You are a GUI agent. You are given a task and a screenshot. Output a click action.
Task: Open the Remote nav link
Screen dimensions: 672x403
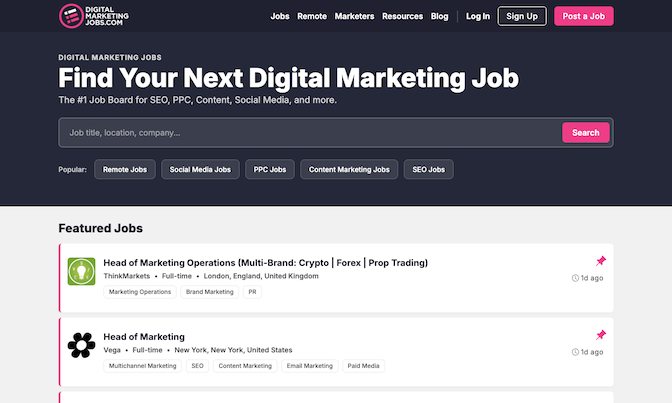pyautogui.click(x=312, y=16)
